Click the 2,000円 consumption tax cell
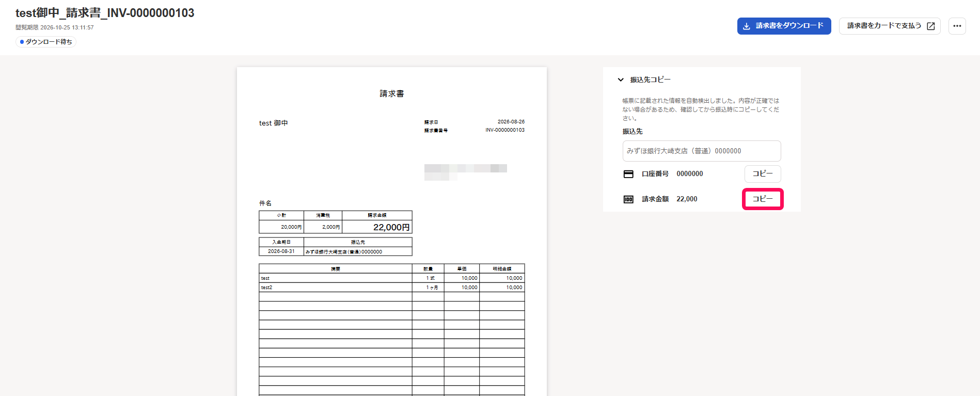This screenshot has width=980, height=396. (323, 227)
